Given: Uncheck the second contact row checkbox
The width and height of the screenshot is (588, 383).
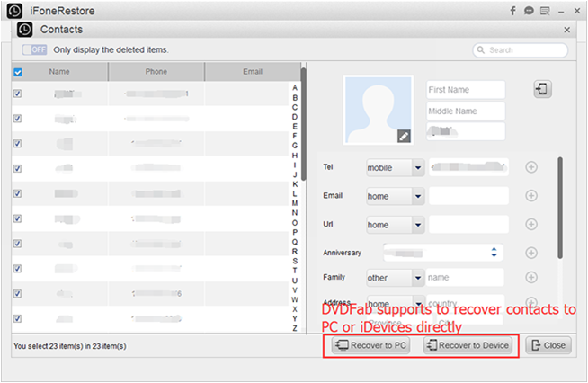Looking at the screenshot, I should (17, 119).
